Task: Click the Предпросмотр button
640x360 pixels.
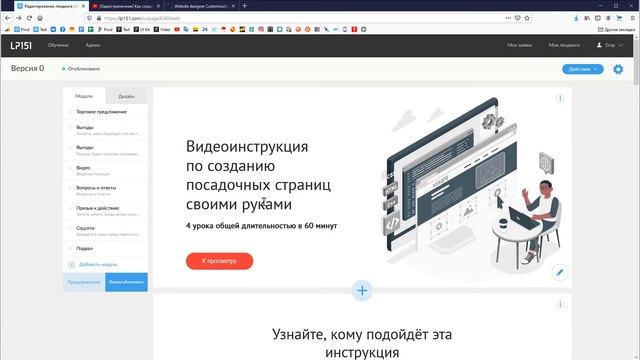Action: point(84,282)
